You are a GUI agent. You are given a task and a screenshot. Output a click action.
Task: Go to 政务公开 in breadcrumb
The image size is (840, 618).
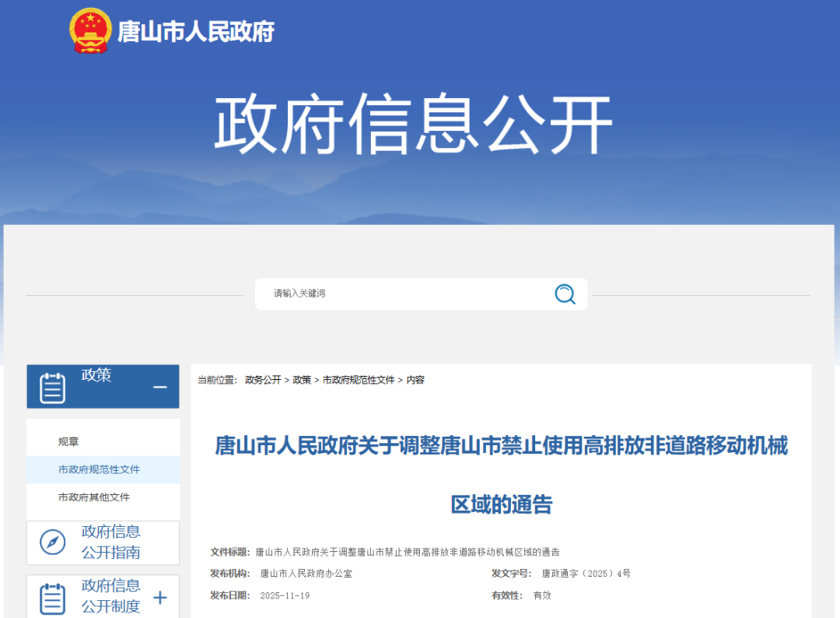[x=263, y=380]
